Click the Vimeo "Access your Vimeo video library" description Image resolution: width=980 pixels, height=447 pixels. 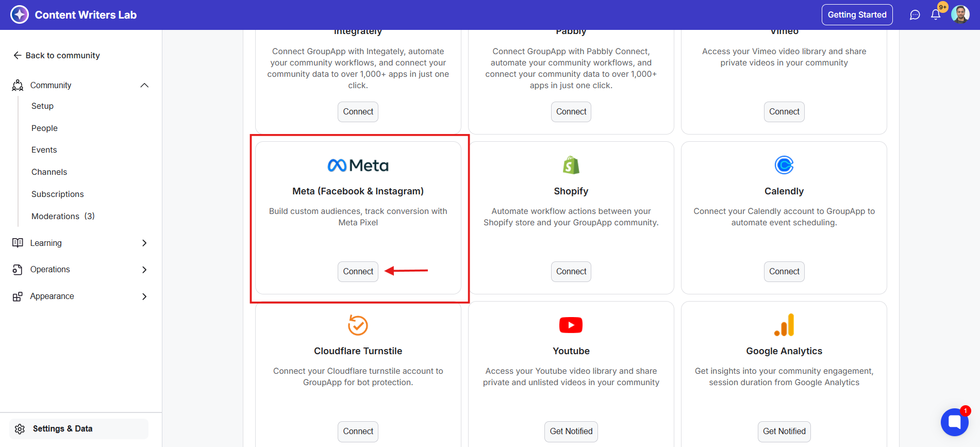[x=784, y=57]
